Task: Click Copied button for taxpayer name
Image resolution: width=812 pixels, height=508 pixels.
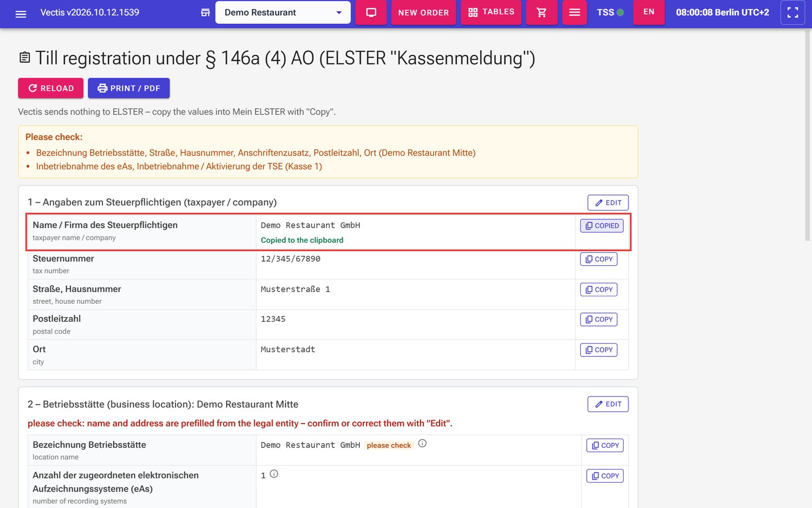Action: (602, 226)
